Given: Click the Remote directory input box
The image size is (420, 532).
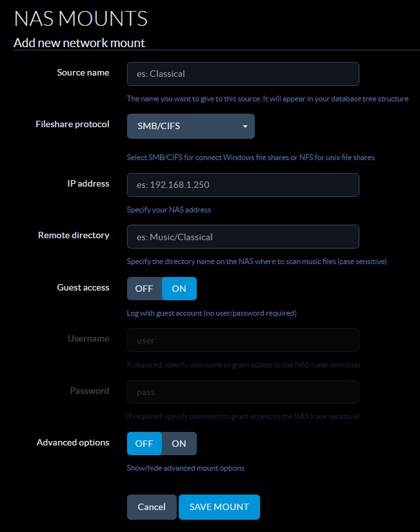Looking at the screenshot, I should (x=243, y=237).
